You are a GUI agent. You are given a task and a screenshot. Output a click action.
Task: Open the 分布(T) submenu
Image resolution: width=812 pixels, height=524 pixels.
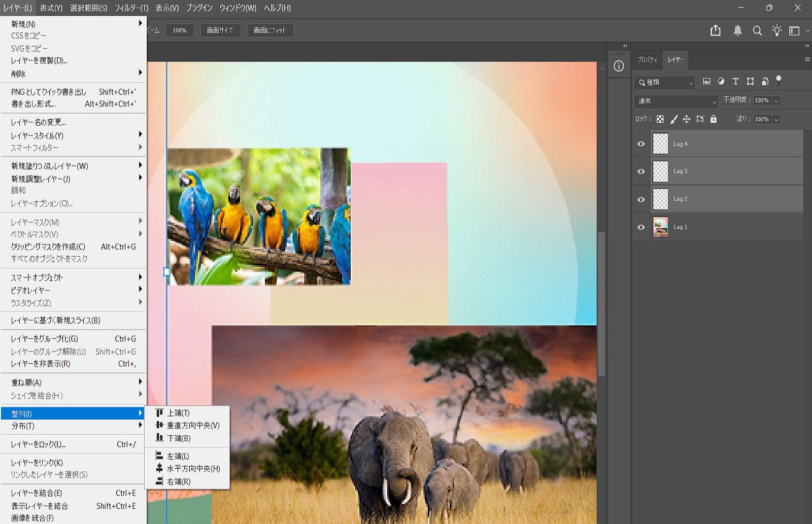(x=74, y=426)
